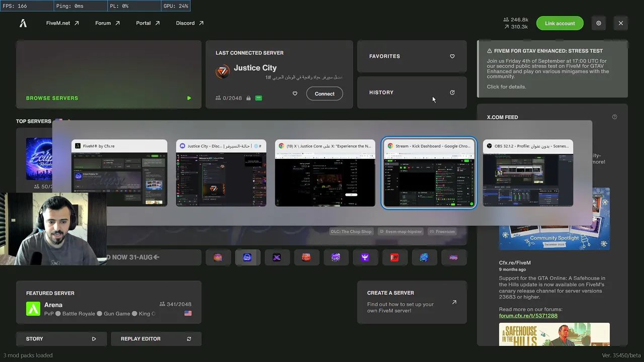The image size is (644, 362).
Task: Open the Discord link in top bar
Action: tap(190, 23)
